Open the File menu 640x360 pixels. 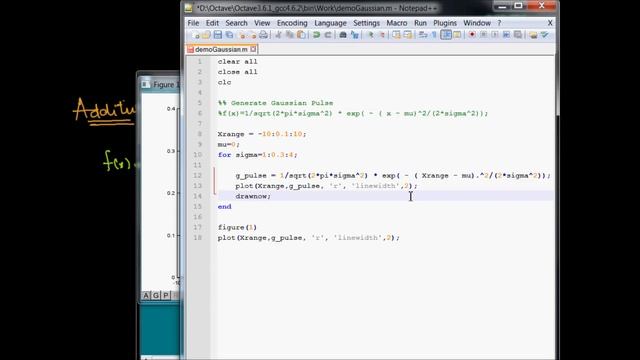pyautogui.click(x=193, y=23)
